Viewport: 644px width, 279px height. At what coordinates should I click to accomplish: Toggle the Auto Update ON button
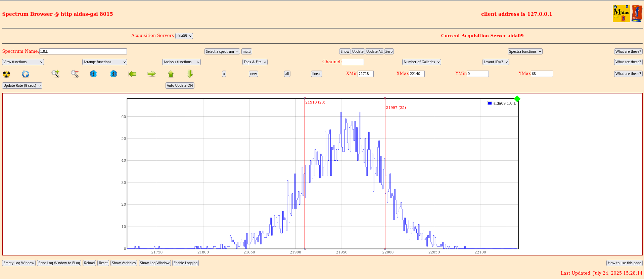tap(180, 85)
